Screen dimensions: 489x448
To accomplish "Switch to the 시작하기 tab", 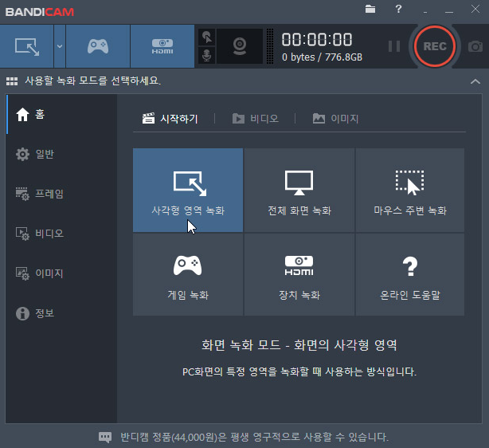I will [x=170, y=119].
